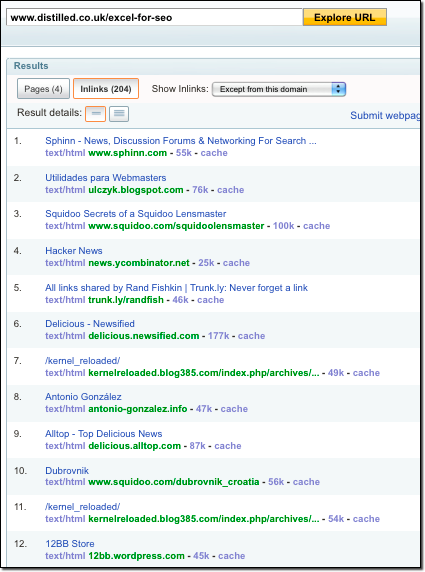Open cache for squidoolensmaster result
425x572 pixels.
[316, 226]
